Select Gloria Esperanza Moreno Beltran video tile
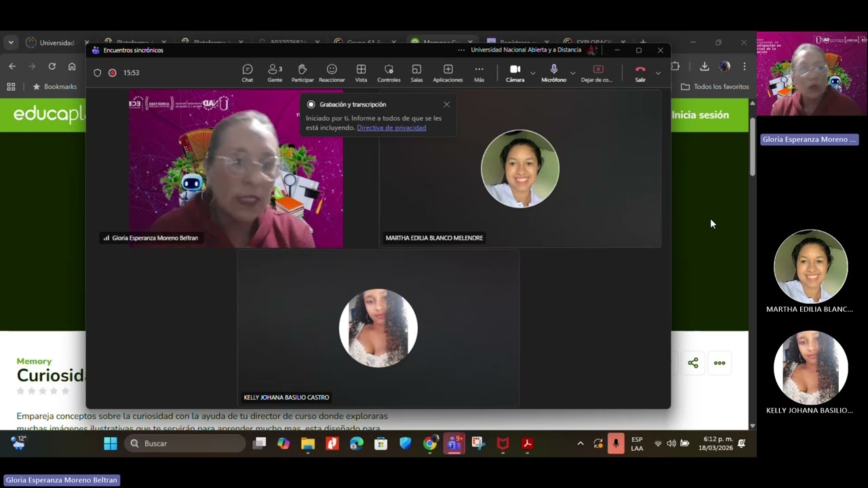The image size is (868, 488). click(236, 169)
